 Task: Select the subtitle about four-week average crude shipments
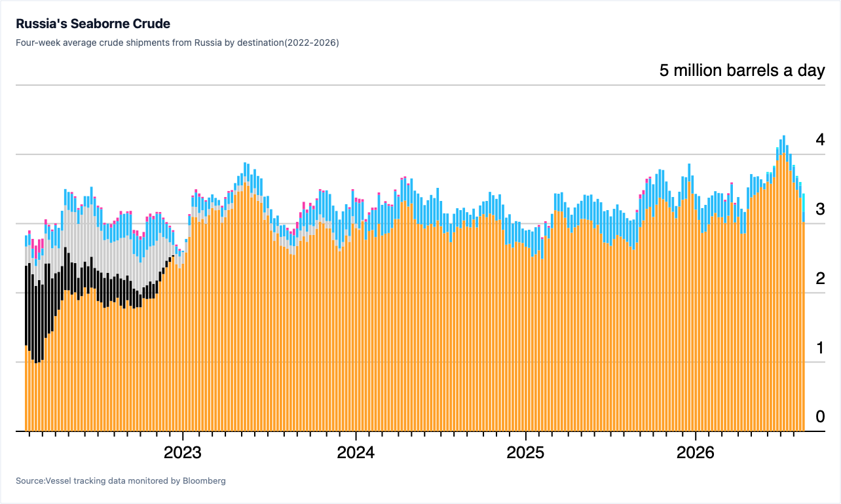(178, 43)
